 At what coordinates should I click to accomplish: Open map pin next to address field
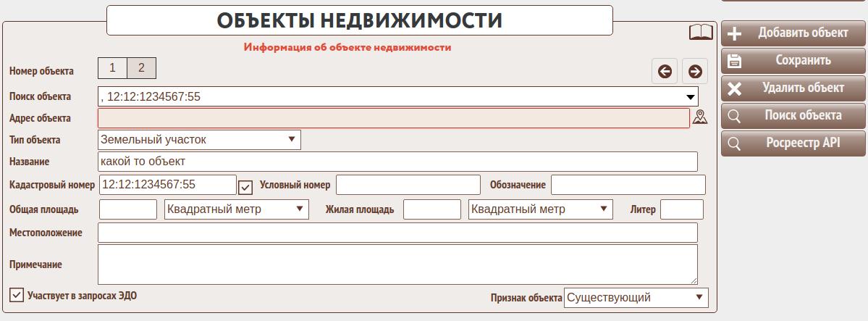pyautogui.click(x=699, y=117)
